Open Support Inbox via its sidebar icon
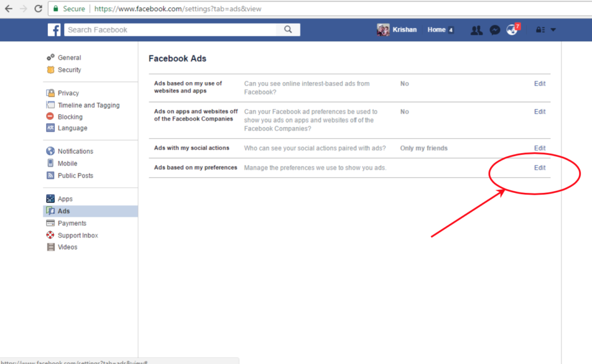 tap(51, 235)
